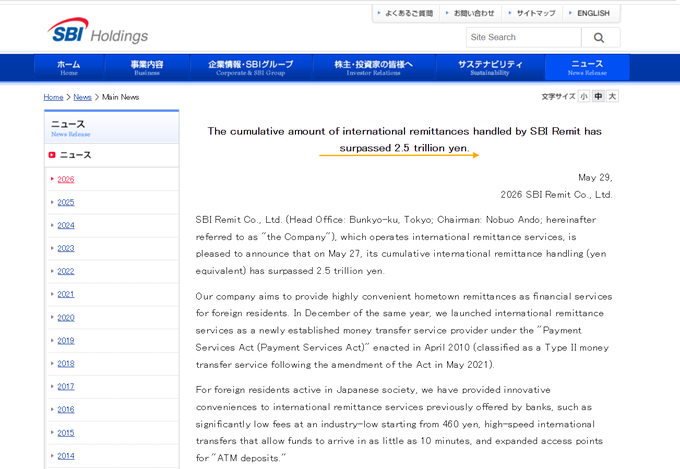Click the ニュース News Release sidebar title
This screenshot has width=680, height=469.
tap(71, 128)
